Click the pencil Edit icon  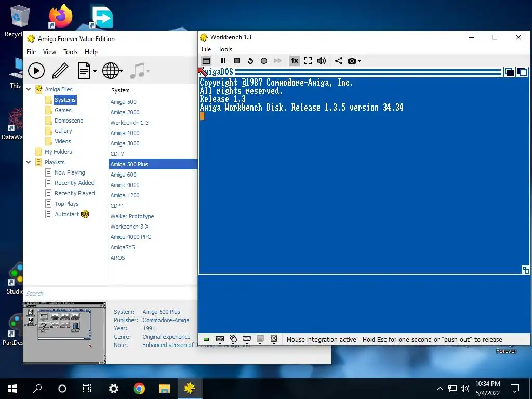[60, 71]
